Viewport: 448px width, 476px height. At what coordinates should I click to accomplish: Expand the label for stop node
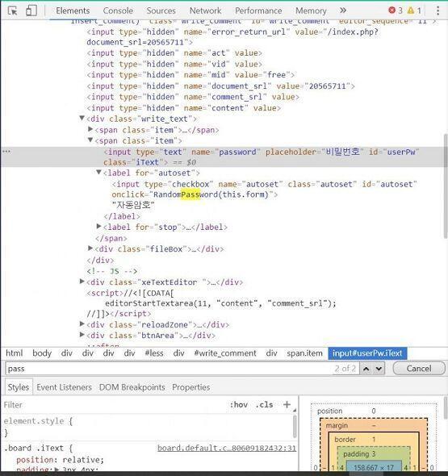(x=98, y=226)
